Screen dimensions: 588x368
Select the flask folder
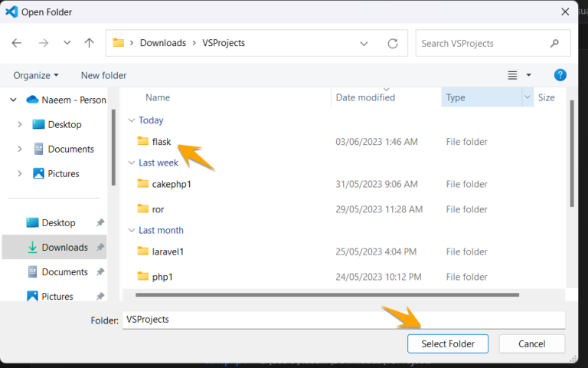(161, 141)
